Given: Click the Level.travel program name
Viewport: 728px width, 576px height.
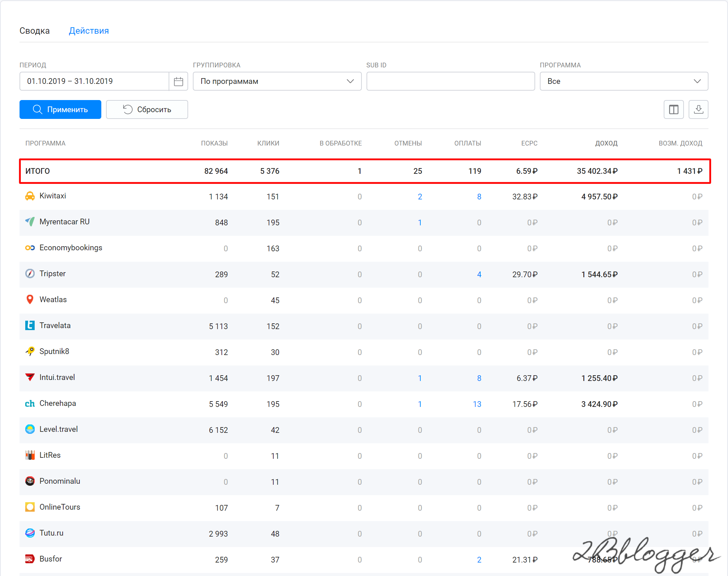Looking at the screenshot, I should click(x=59, y=429).
